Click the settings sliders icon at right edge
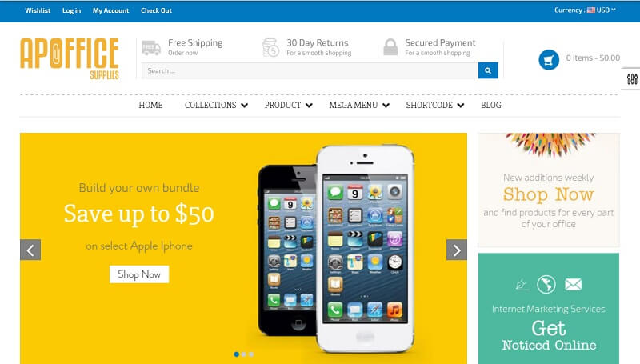 (632, 78)
